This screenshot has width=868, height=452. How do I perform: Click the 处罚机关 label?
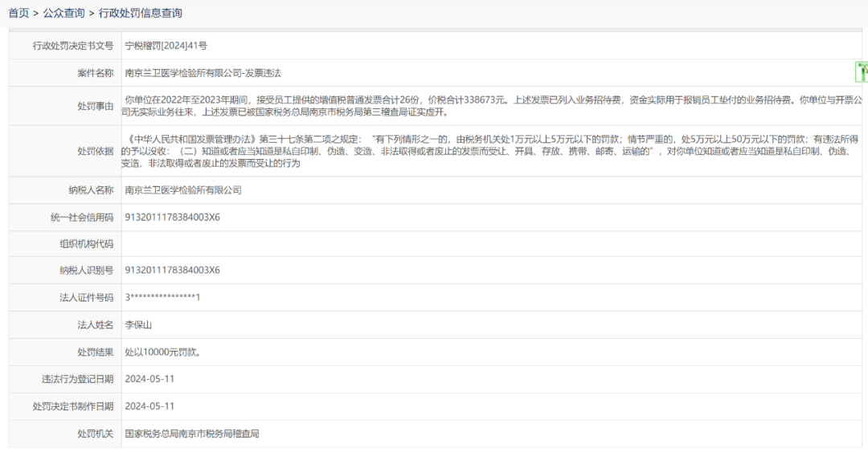(x=95, y=434)
